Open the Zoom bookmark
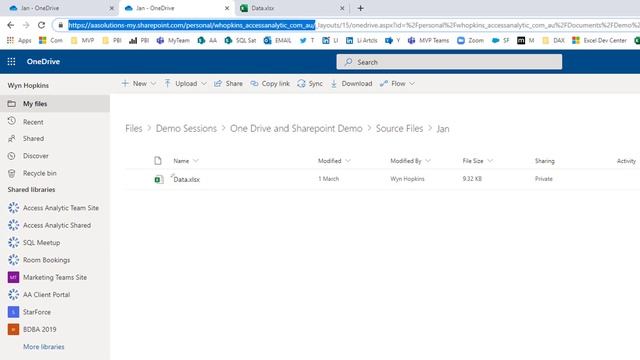This screenshot has width=640, height=360. (x=470, y=40)
